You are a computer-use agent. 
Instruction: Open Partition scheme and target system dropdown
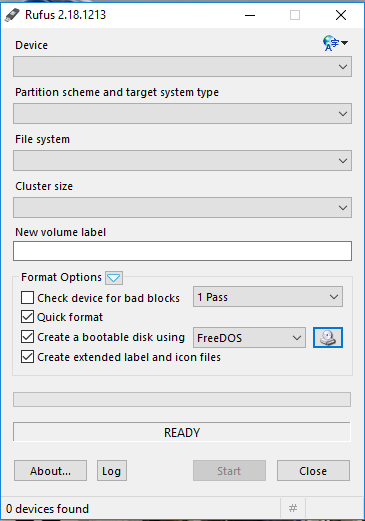[x=182, y=114]
